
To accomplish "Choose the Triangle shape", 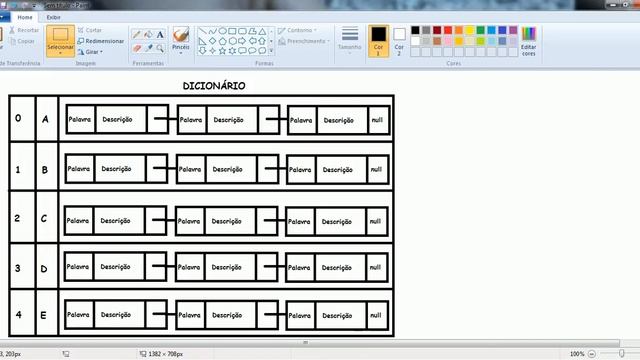I will click(x=262, y=31).
